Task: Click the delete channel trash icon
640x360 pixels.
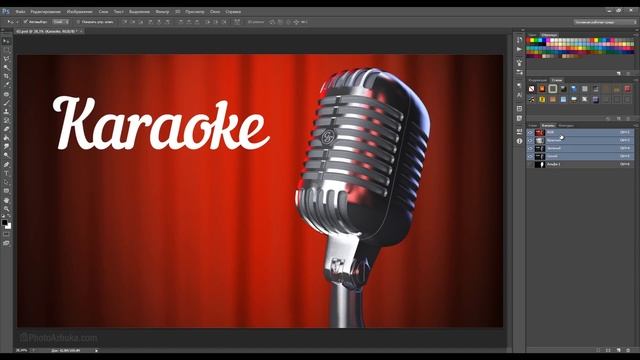Action: [x=628, y=350]
